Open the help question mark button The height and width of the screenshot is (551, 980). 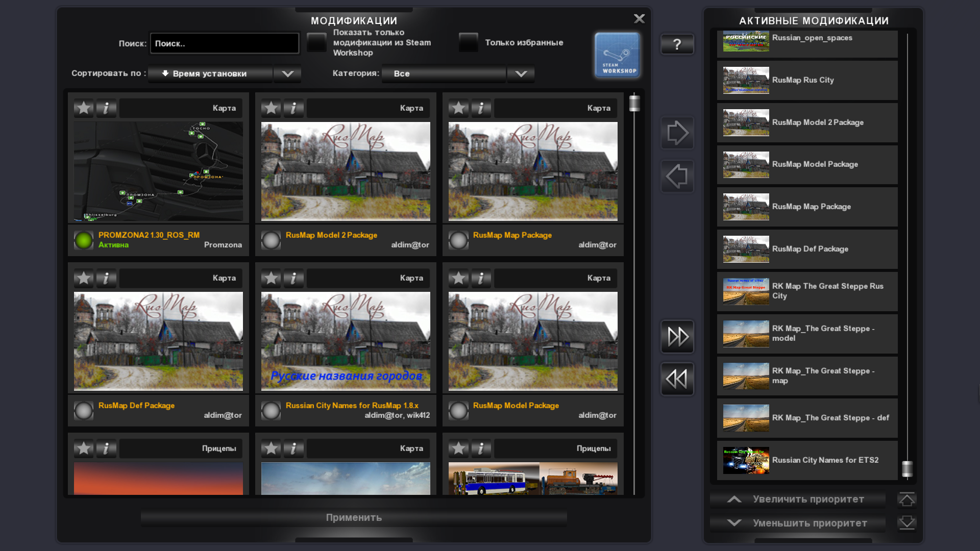point(677,44)
